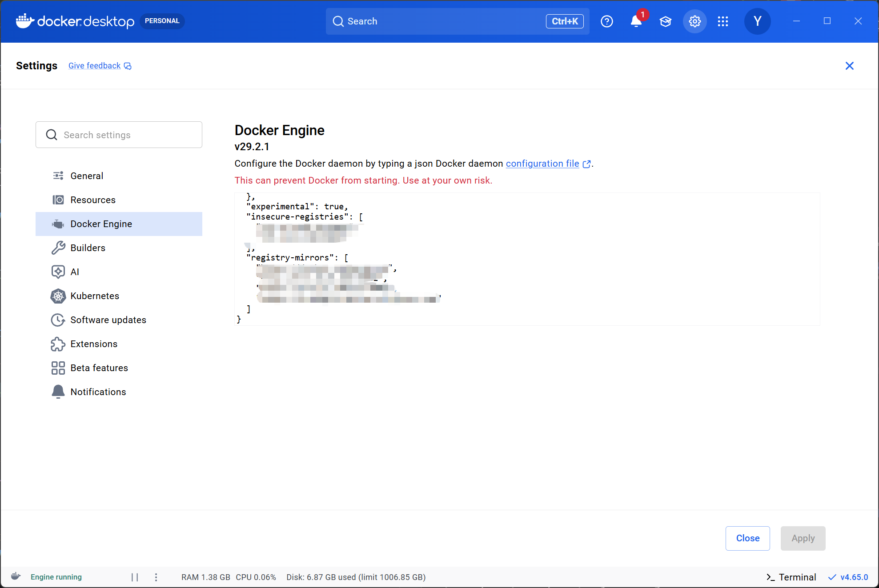Open the Extensions settings section
The width and height of the screenshot is (879, 588).
[x=94, y=344]
